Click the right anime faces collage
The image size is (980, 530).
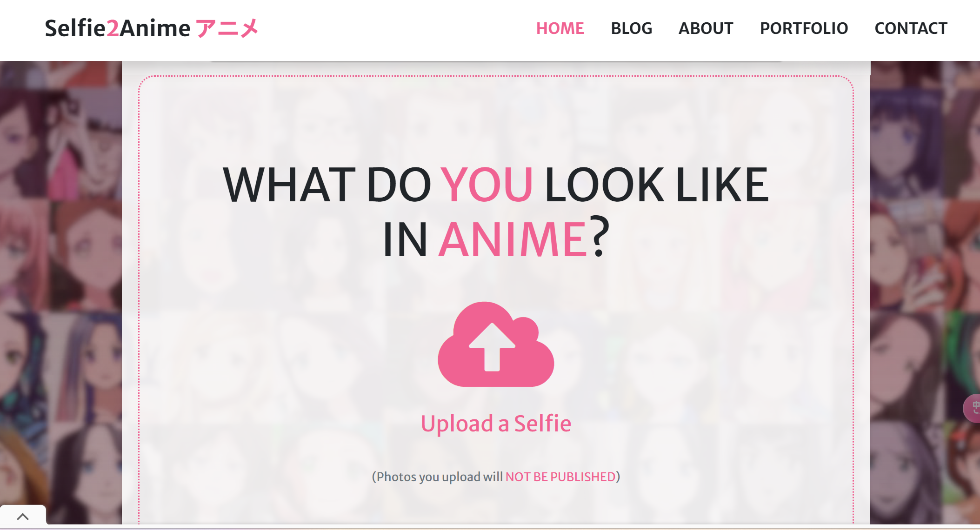point(925,293)
